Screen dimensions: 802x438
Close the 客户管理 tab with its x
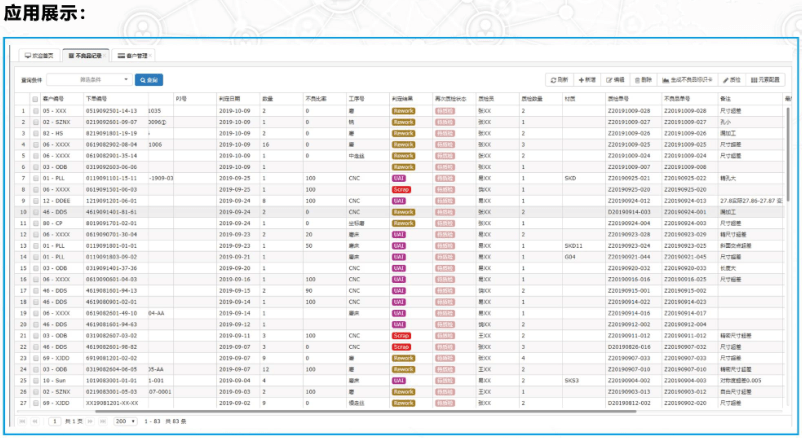point(150,55)
